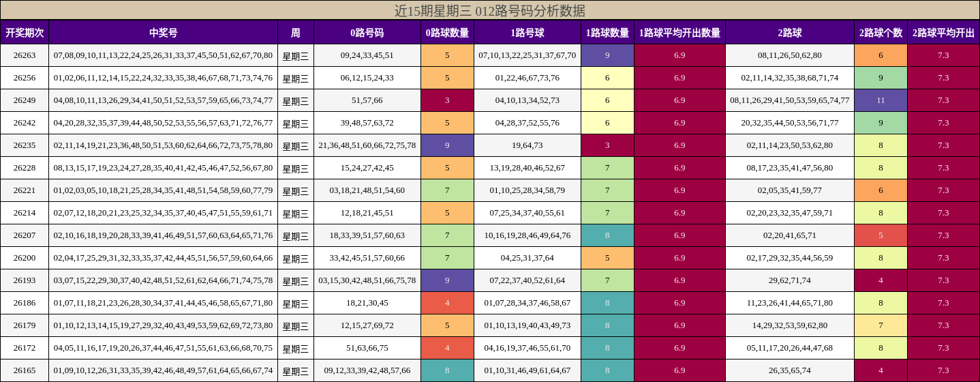Click the 1路球数量 column header

[x=607, y=33]
